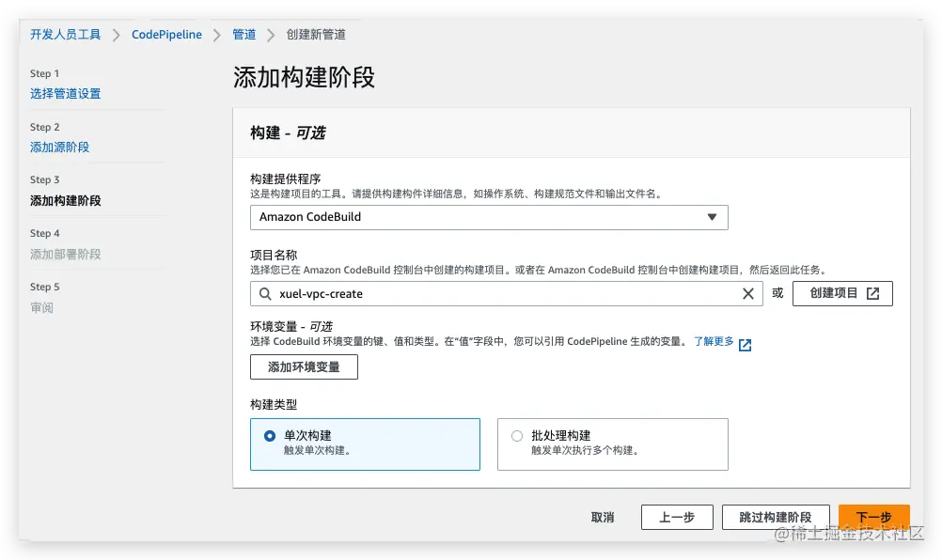Click the 了解更多 link
Viewport: 942px width, 560px height.
tap(714, 341)
